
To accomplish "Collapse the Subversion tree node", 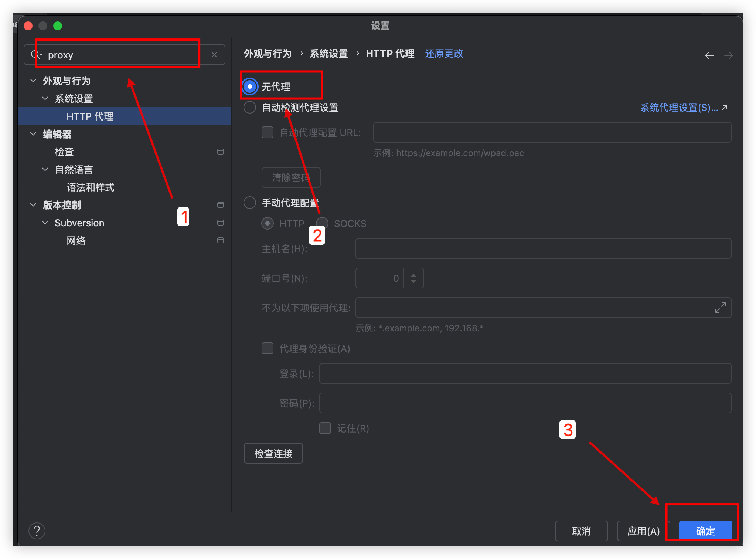I will point(45,223).
